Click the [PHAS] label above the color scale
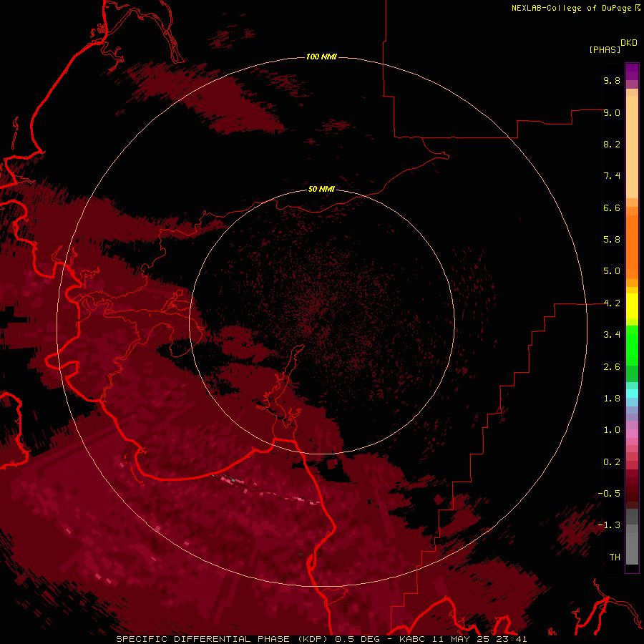 605,49
